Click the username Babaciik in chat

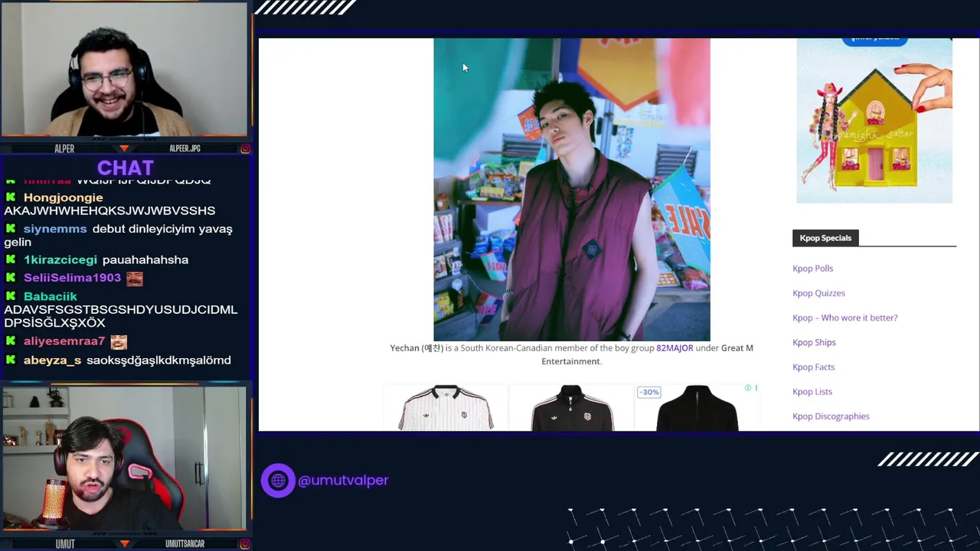(x=51, y=296)
